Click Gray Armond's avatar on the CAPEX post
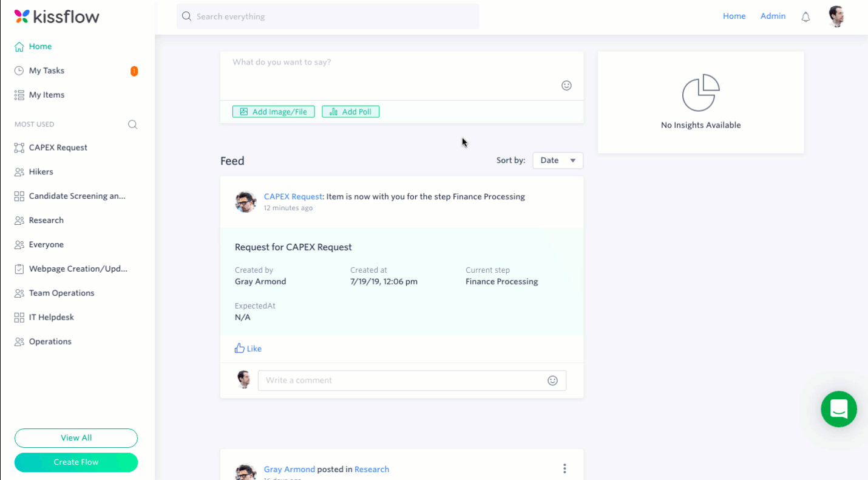Viewport: 868px width, 480px height. coord(245,202)
